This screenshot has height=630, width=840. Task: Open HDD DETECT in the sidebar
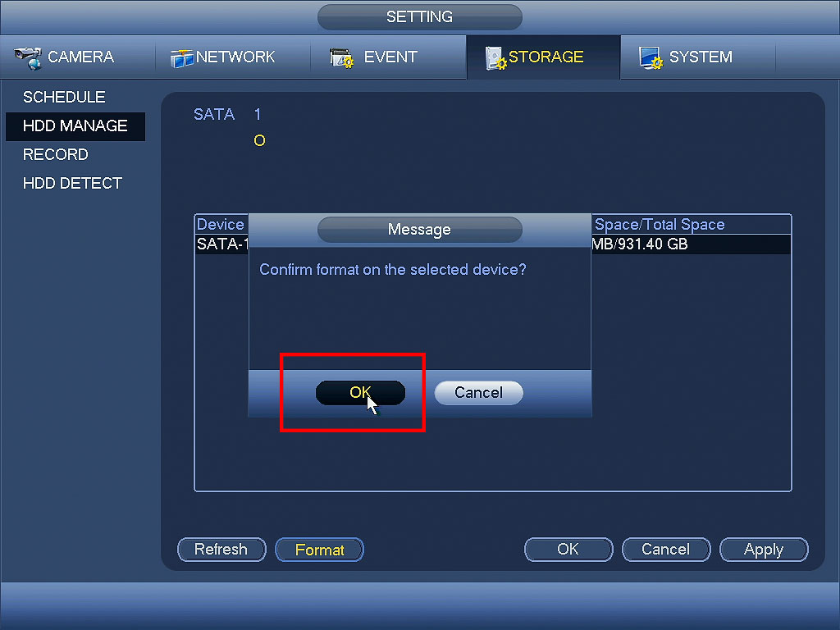73,183
